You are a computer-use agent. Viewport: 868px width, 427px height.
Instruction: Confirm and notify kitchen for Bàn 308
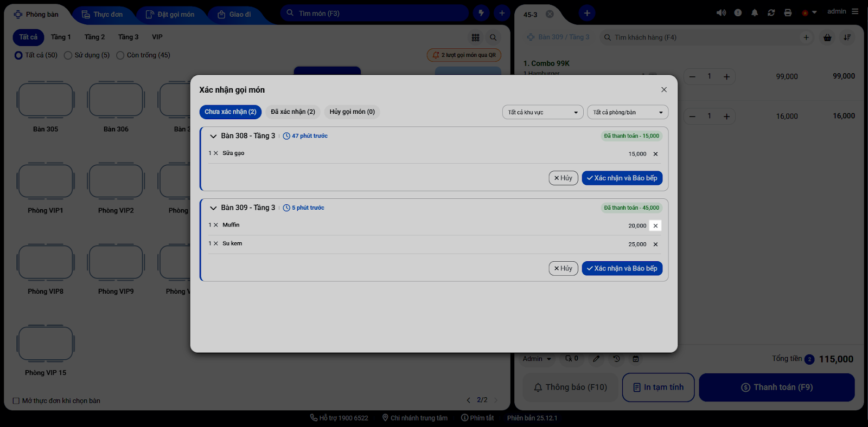[x=622, y=178]
